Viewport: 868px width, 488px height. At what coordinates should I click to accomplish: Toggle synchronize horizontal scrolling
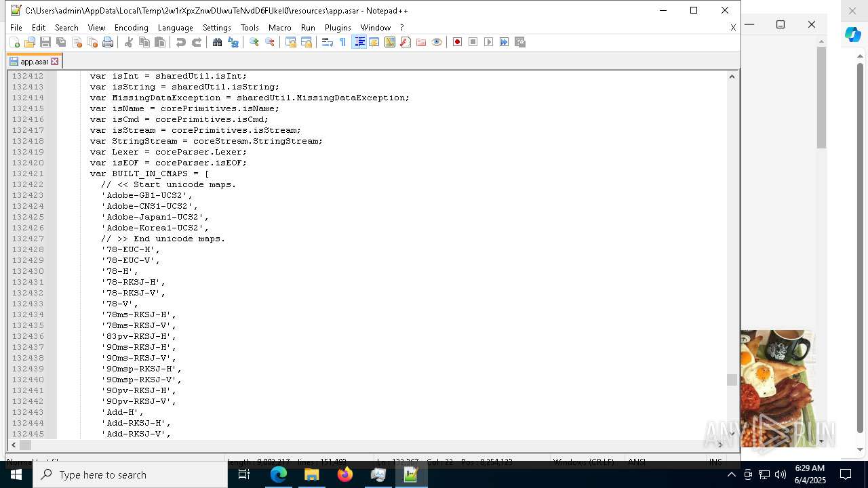click(x=307, y=42)
